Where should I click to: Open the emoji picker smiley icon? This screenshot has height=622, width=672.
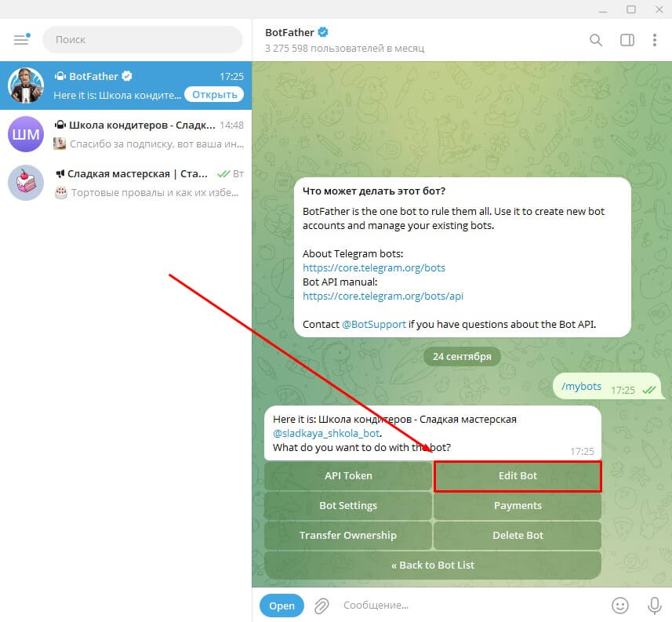coord(619,606)
